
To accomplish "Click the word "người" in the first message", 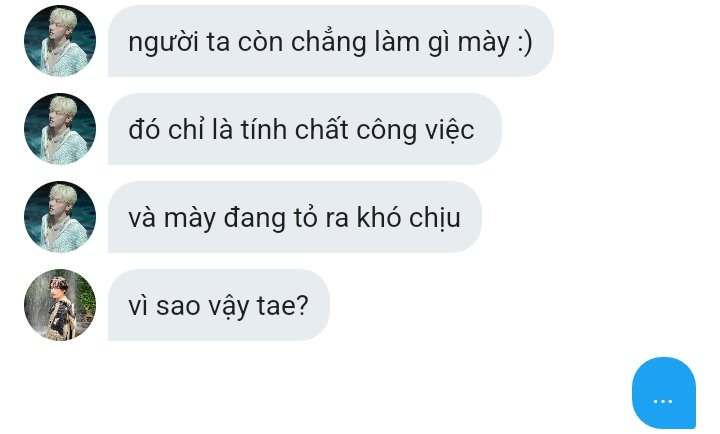I will [163, 43].
